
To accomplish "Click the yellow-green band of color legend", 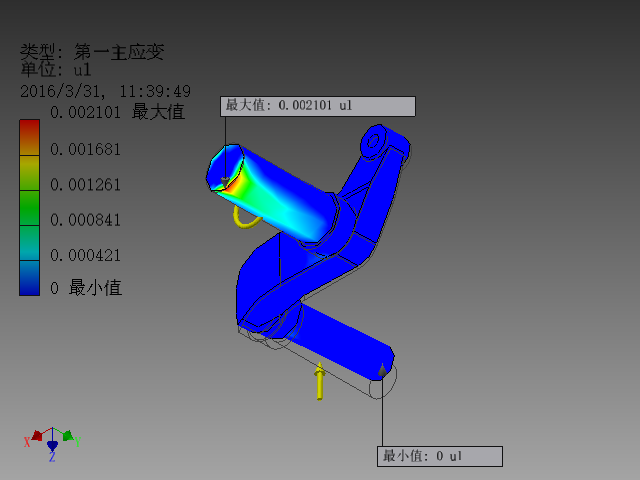I will pyautogui.click(x=29, y=173).
